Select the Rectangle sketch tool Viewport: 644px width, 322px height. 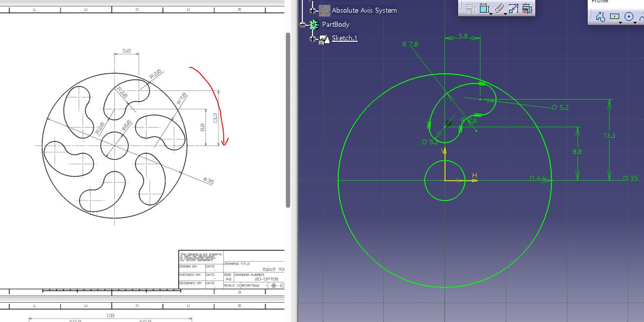point(615,17)
